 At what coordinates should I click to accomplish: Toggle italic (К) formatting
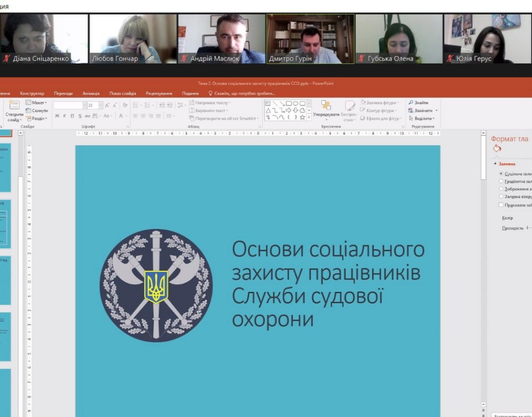click(x=65, y=116)
